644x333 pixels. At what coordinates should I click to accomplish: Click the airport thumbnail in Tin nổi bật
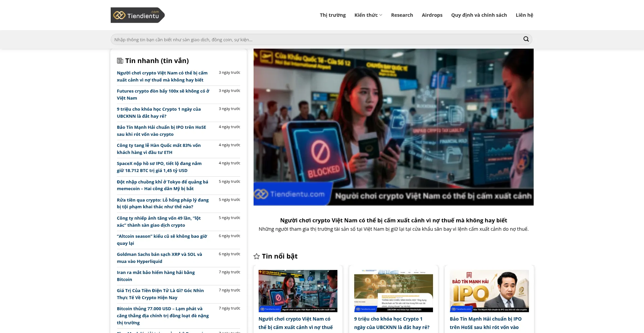coord(298,291)
